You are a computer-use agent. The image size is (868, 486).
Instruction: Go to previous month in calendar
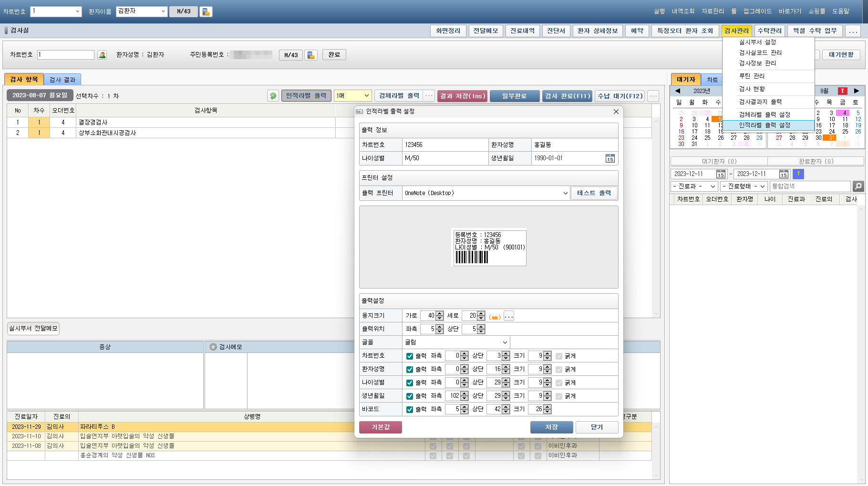click(x=678, y=91)
